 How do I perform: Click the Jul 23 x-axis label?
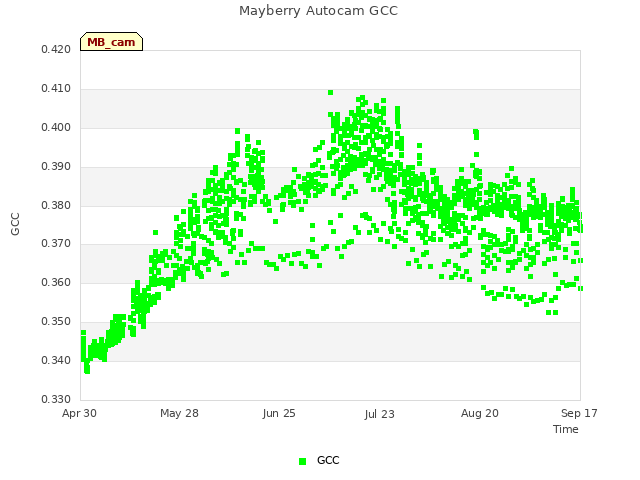click(379, 414)
